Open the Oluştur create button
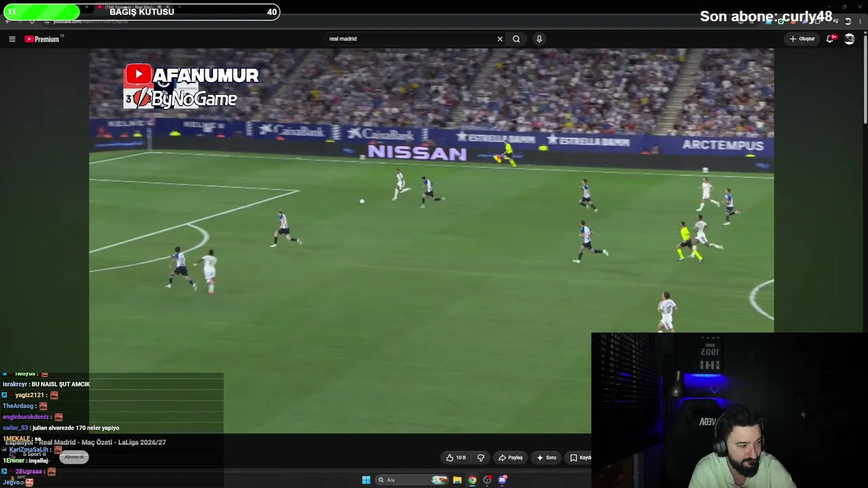Image resolution: width=868 pixels, height=488 pixels. [x=802, y=39]
